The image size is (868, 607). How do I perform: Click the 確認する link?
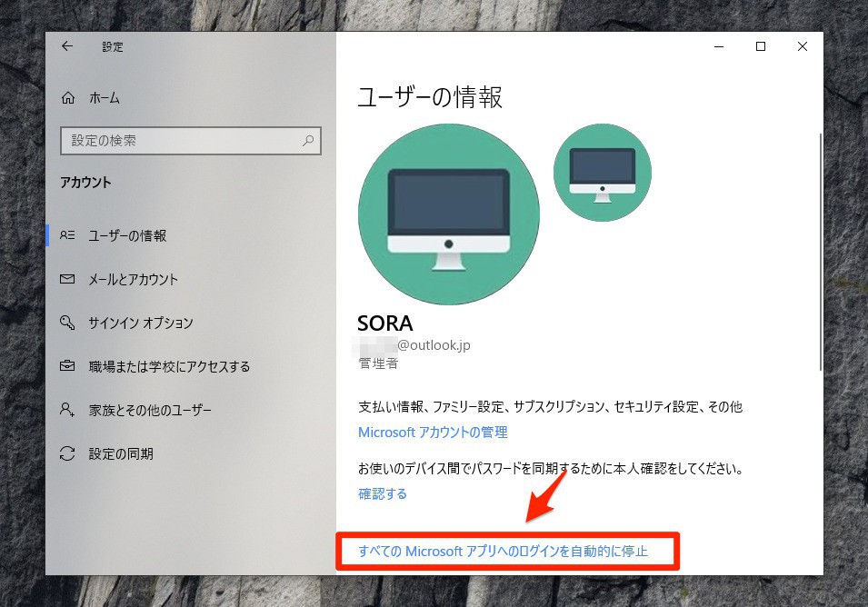coord(383,494)
